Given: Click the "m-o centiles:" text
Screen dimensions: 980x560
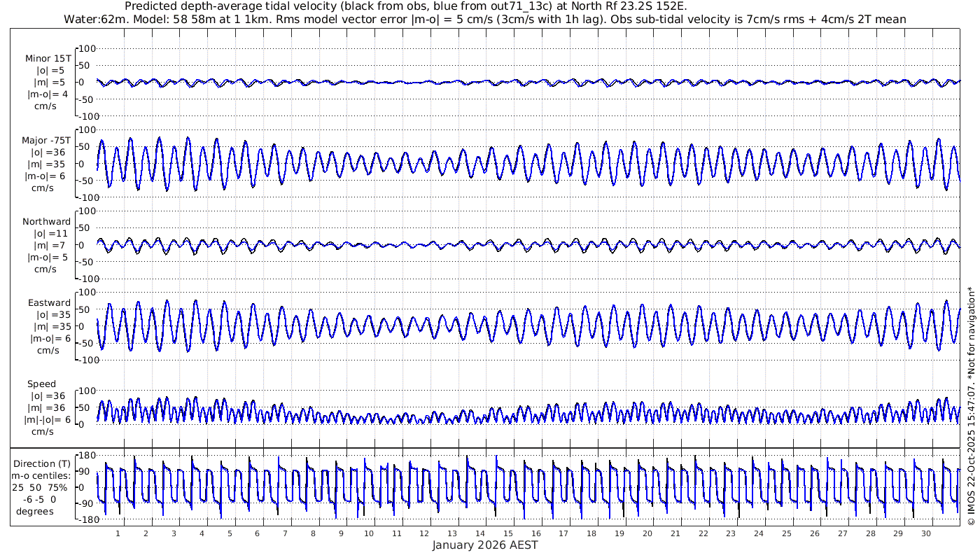Looking at the screenshot, I should [41, 476].
